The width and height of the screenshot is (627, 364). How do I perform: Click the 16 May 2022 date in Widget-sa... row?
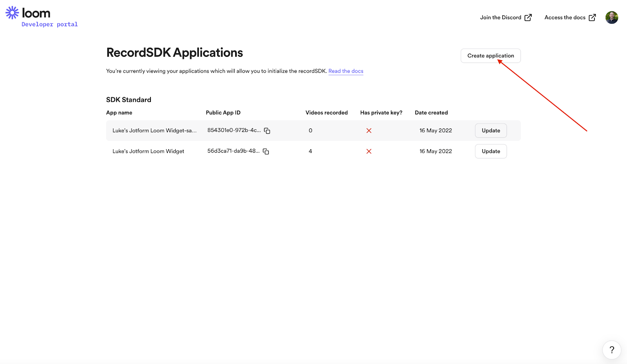[x=436, y=131]
